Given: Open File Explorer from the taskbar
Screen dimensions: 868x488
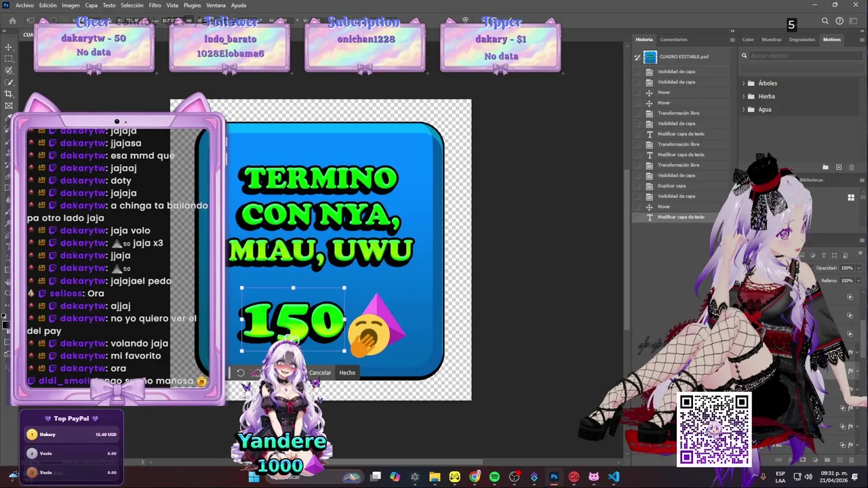Looking at the screenshot, I should 435,476.
